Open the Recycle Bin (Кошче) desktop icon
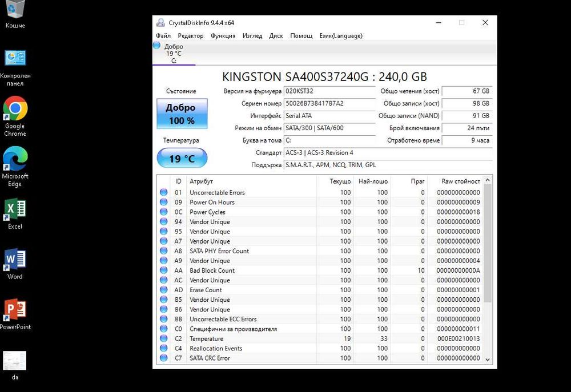Image resolution: width=571 pixels, height=392 pixels. (x=15, y=15)
